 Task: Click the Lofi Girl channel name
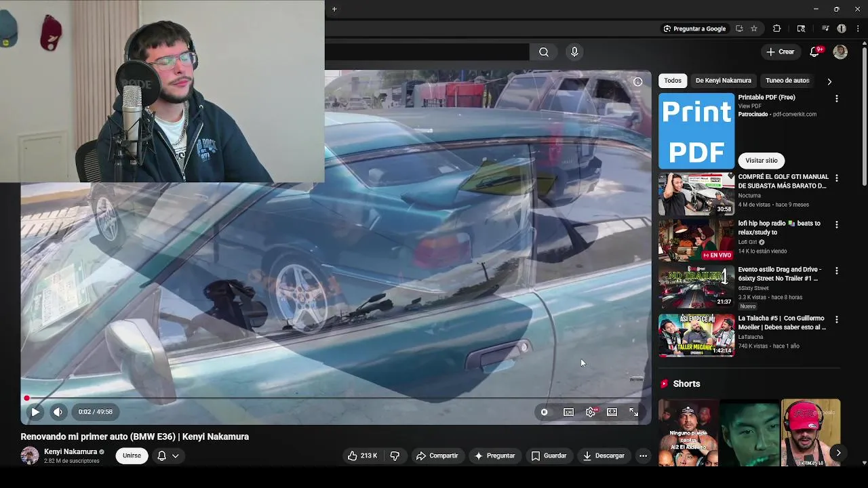click(x=747, y=242)
